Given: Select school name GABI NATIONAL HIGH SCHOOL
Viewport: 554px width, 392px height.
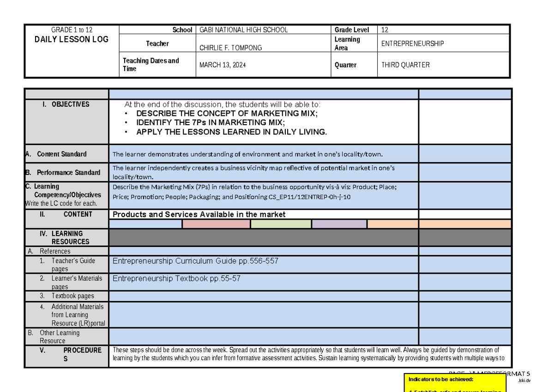Looking at the screenshot, I should 243,30.
